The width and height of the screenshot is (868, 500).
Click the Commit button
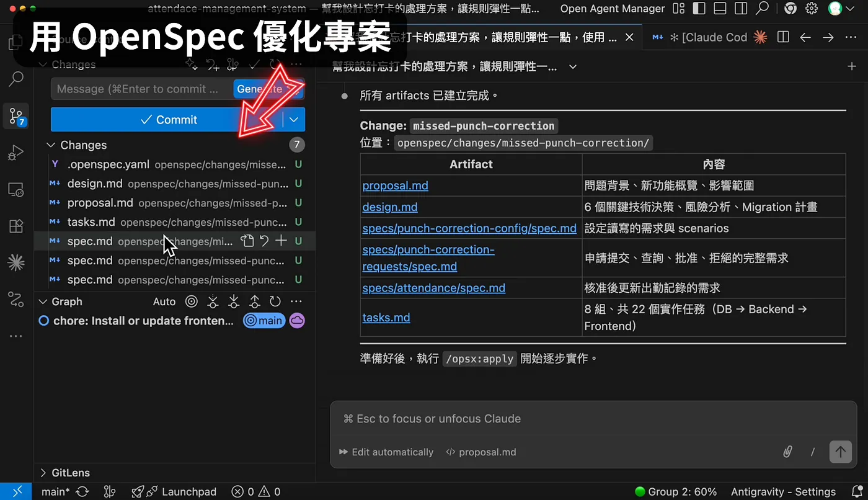[x=167, y=120]
